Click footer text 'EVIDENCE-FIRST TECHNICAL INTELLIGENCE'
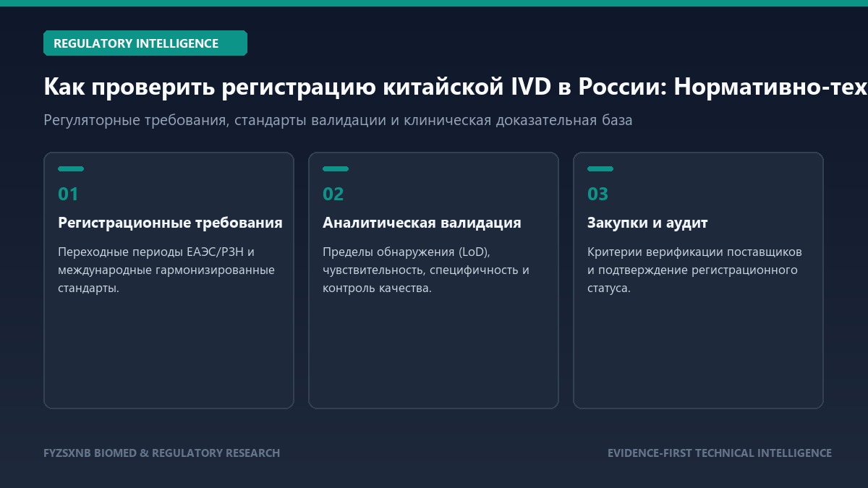Image resolution: width=868 pixels, height=488 pixels. click(720, 453)
